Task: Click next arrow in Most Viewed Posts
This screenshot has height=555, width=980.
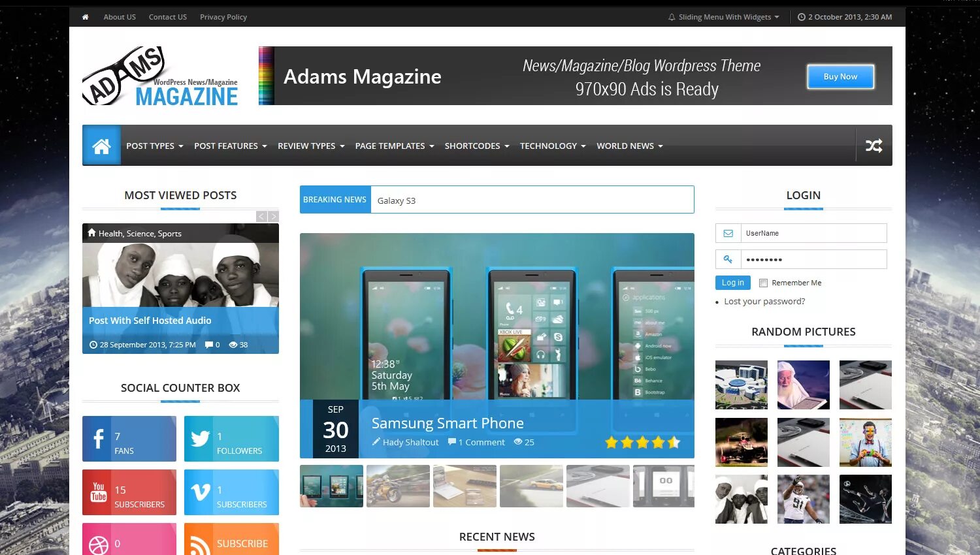Action: tap(273, 216)
